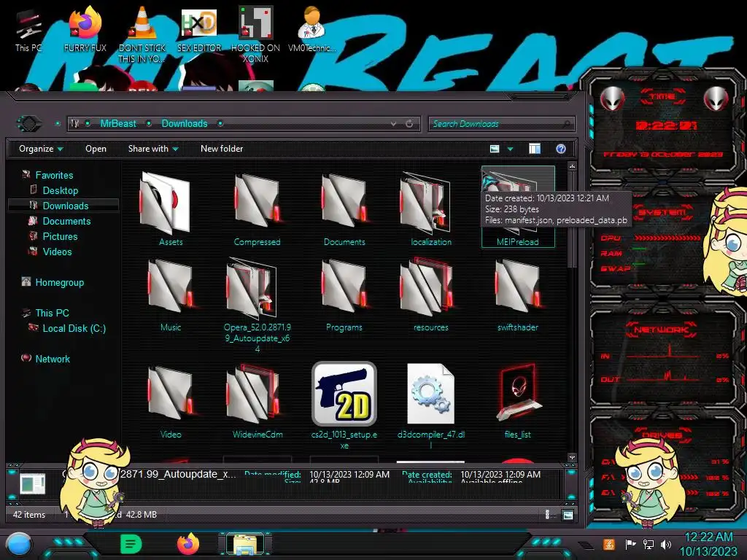Open the This PC desktop icon
Viewport: 747px width, 560px height.
point(28,28)
